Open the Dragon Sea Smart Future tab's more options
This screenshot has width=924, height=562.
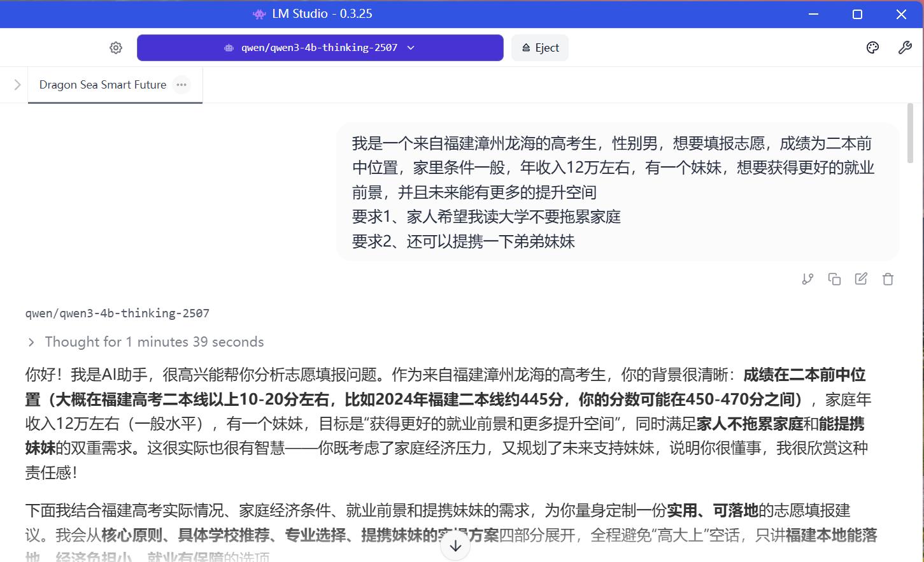(181, 85)
